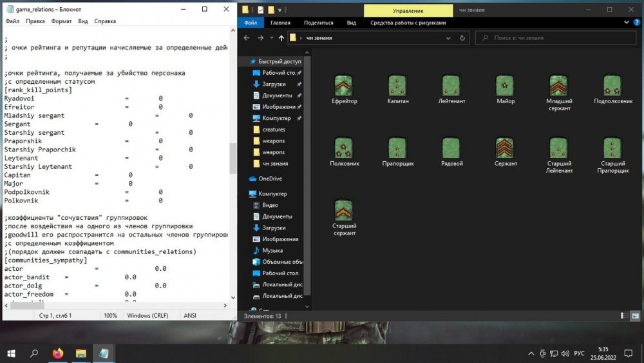644x363 pixels.
Task: Select the Полковник rank image
Action: click(344, 149)
